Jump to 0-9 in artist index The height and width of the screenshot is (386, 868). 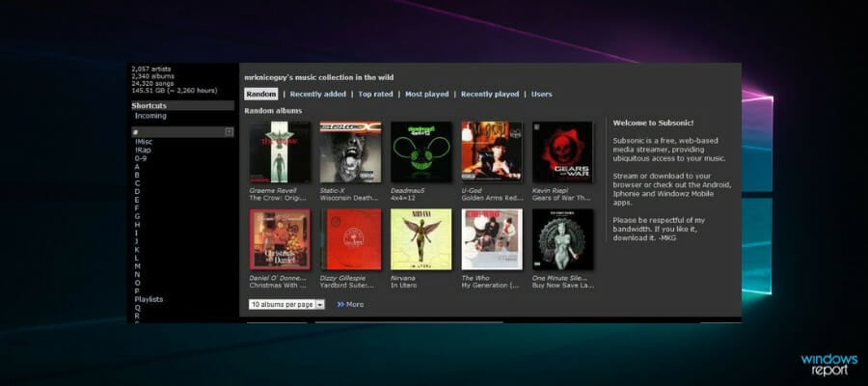141,158
